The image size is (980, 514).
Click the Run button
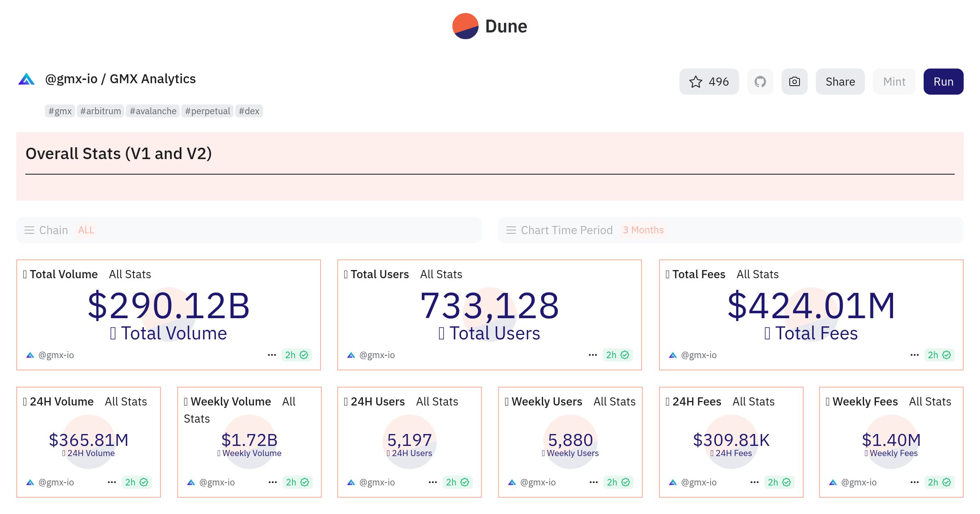tap(943, 82)
